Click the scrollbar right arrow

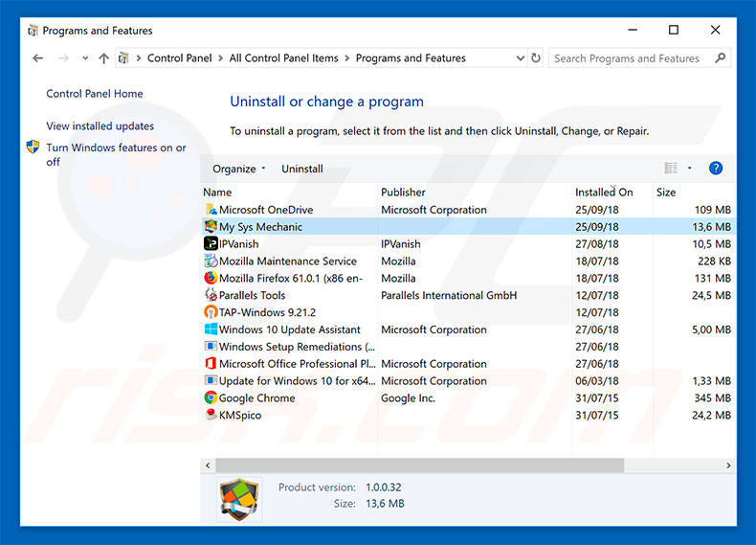click(728, 466)
